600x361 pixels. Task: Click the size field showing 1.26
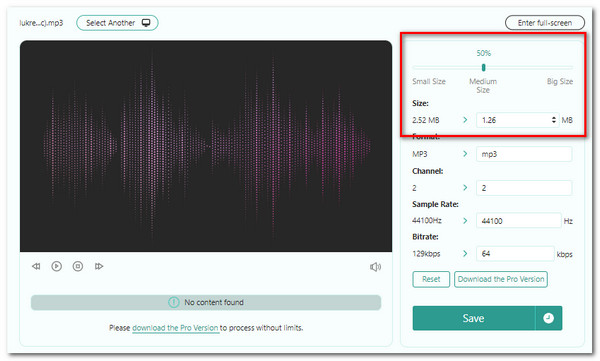tap(517, 120)
